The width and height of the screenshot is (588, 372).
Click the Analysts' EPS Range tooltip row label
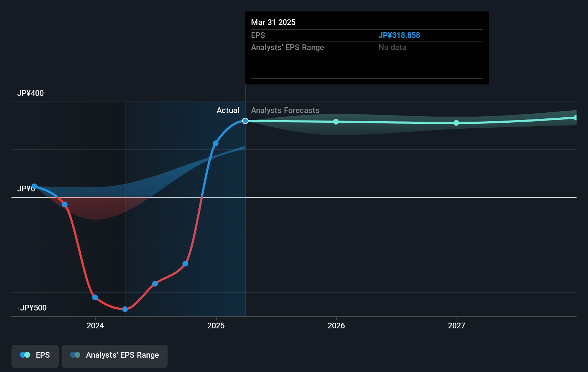(287, 48)
